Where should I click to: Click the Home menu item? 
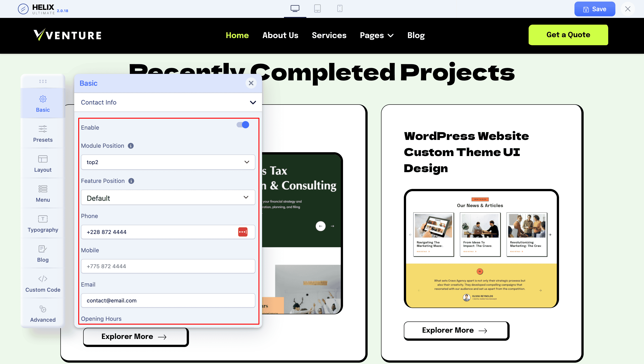click(x=237, y=35)
